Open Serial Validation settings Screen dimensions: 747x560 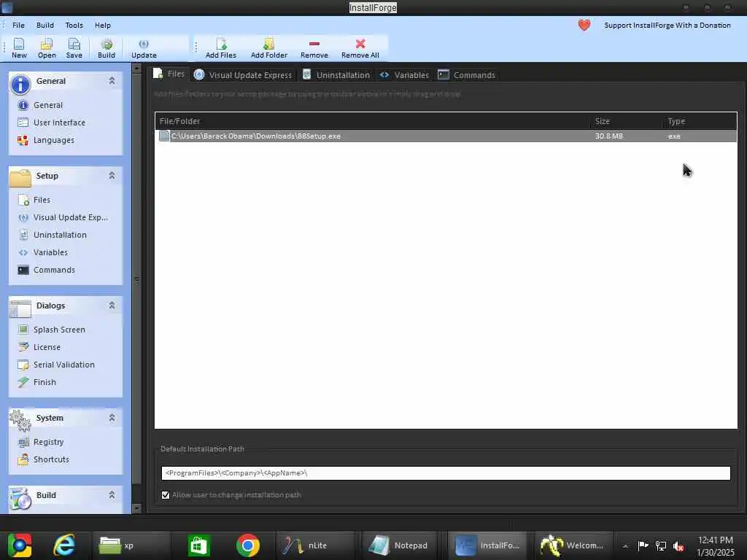(x=56, y=365)
